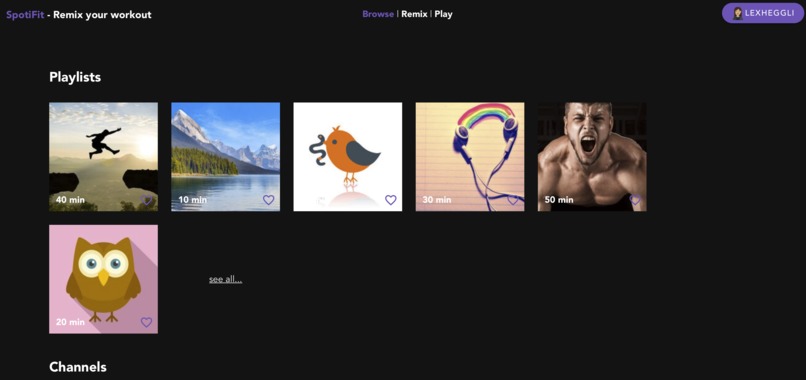
Task: Click the SpotiFit logo link
Action: point(25,15)
